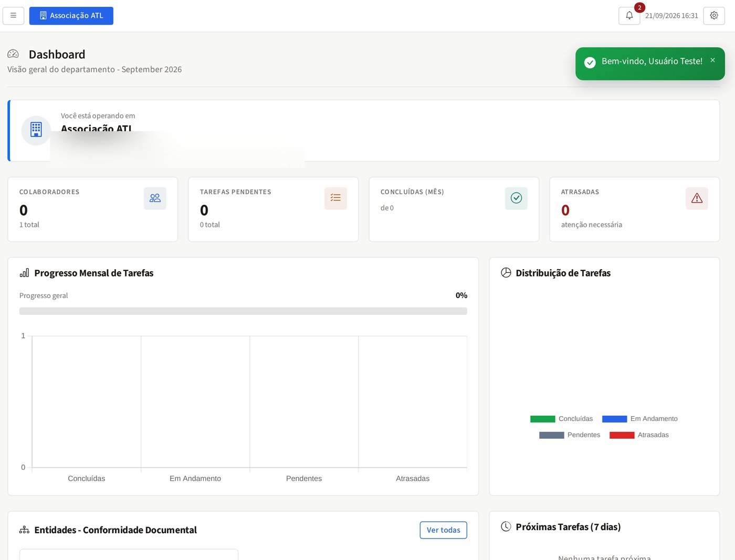Click the red notification count badge
735x560 pixels.
[639, 8]
